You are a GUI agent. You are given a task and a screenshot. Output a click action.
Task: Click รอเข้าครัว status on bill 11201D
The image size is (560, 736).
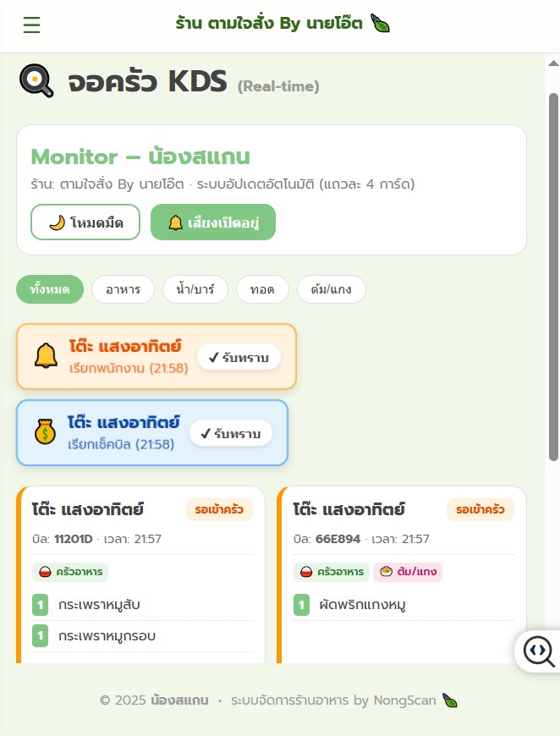pos(219,510)
